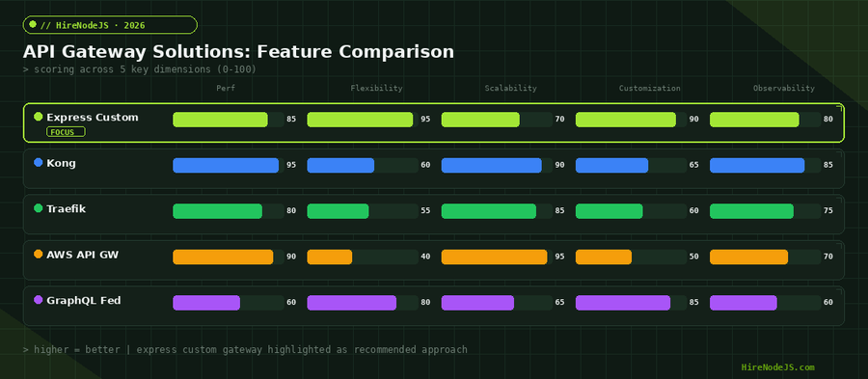The image size is (868, 379).
Task: Click AWS API GW's Flexibility score 40
Action: click(425, 257)
